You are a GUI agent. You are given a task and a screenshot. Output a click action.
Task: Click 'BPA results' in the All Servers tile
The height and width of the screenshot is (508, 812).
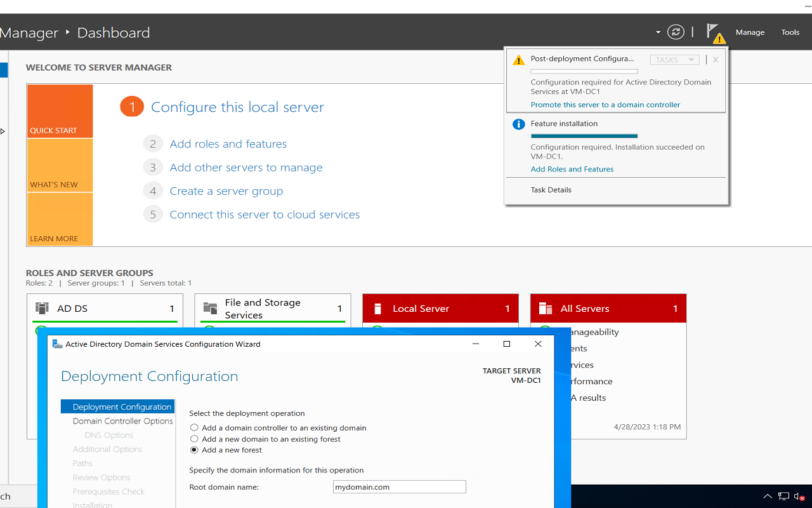click(x=589, y=398)
